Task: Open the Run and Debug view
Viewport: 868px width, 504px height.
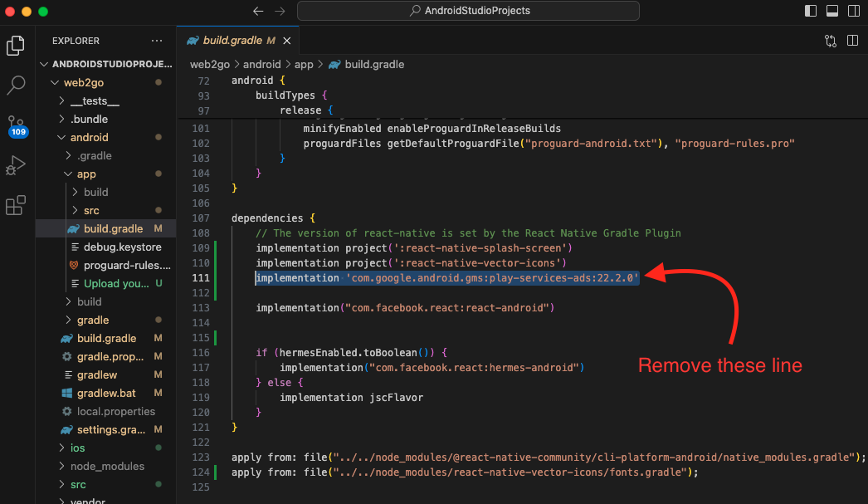Action: 16,165
